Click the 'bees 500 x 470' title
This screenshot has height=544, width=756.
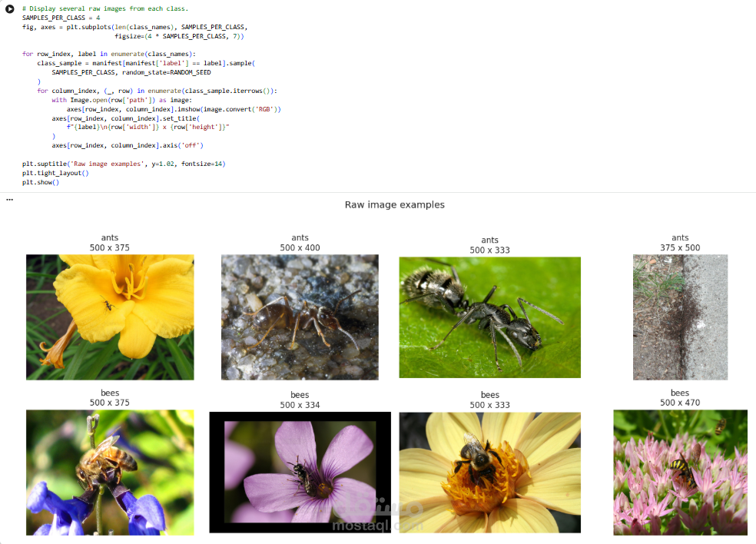680,398
